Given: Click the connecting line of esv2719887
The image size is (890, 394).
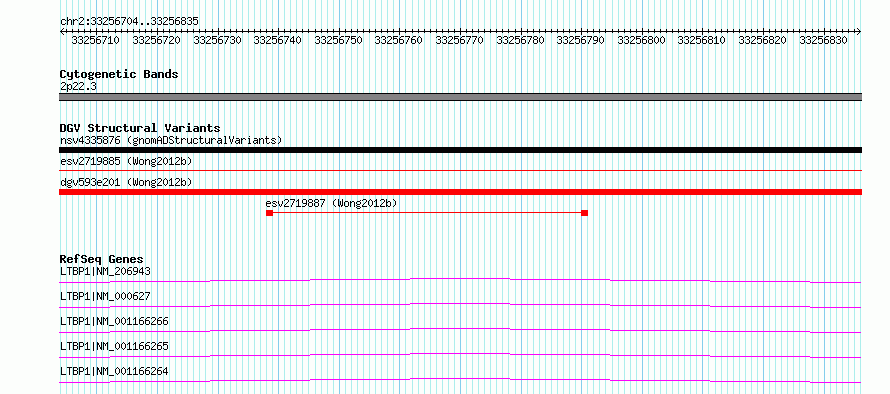Looking at the screenshot, I should [x=427, y=213].
